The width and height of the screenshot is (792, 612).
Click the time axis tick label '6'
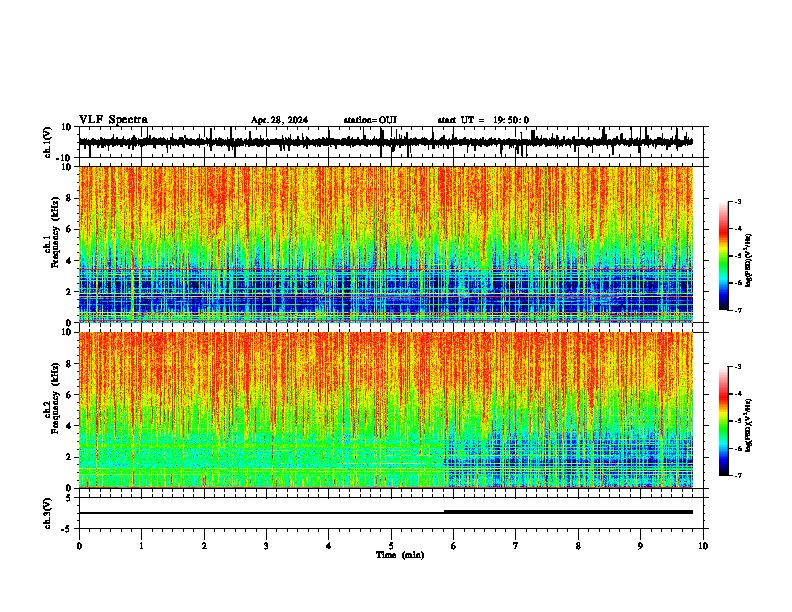coord(454,546)
